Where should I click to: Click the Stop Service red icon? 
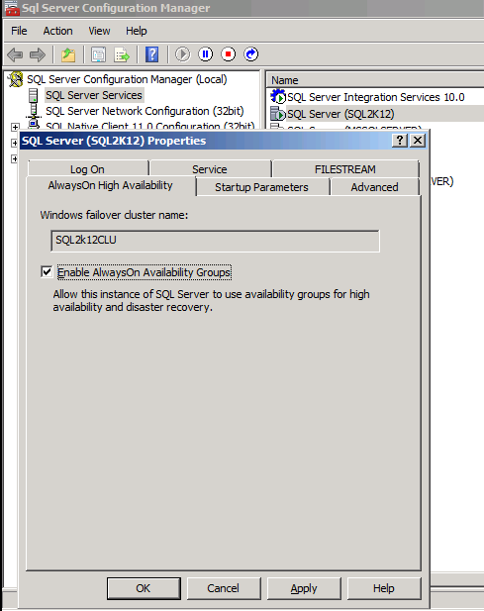point(228,54)
